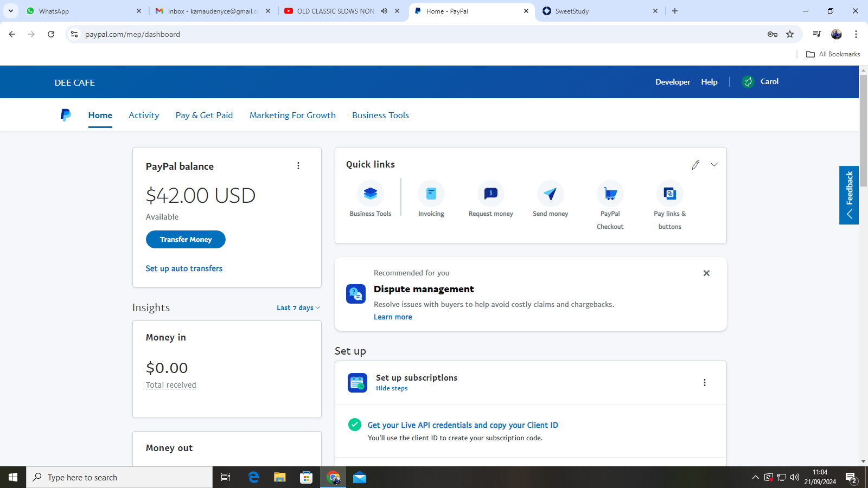
Task: Click the Set up subscriptions calendar icon
Action: point(358,383)
